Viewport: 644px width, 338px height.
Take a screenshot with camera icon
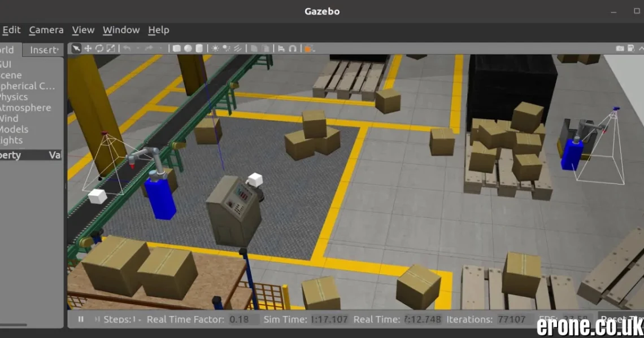[620, 49]
